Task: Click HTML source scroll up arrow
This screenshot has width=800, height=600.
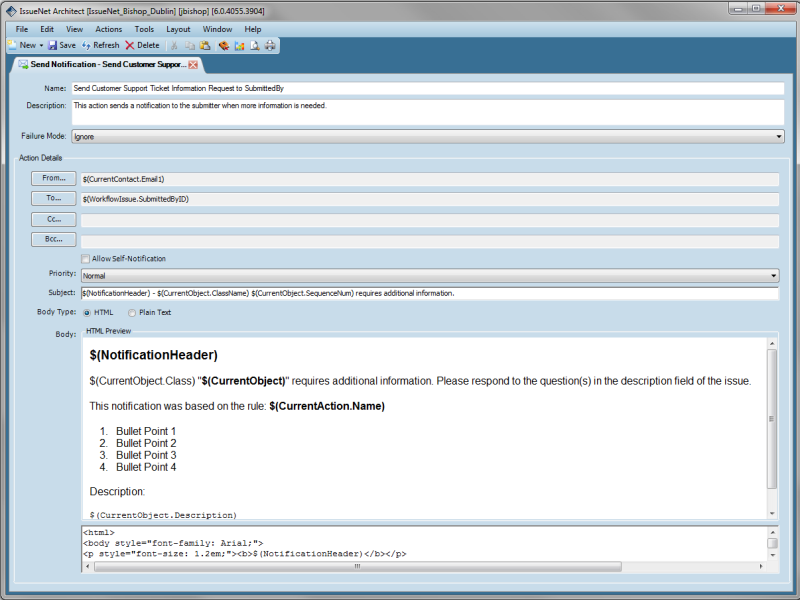Action: click(x=772, y=532)
